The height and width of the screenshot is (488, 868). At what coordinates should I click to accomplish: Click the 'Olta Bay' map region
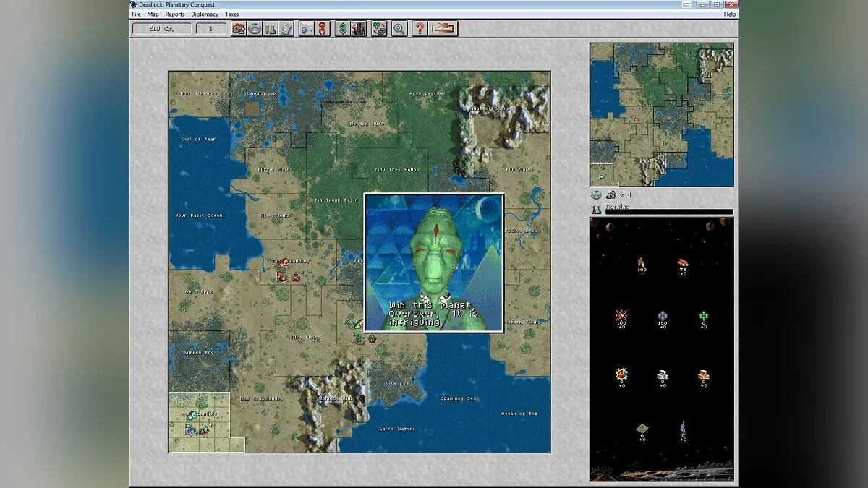397,382
